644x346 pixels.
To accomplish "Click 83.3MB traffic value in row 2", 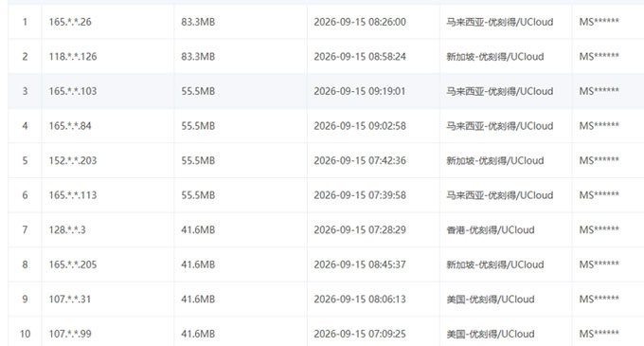I will [x=198, y=56].
